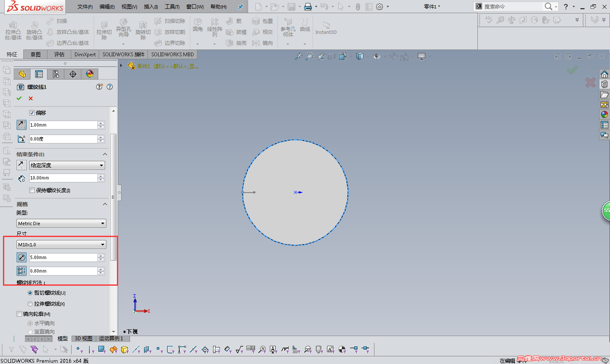Click the 线性阵列 linear pattern tool

point(214,27)
